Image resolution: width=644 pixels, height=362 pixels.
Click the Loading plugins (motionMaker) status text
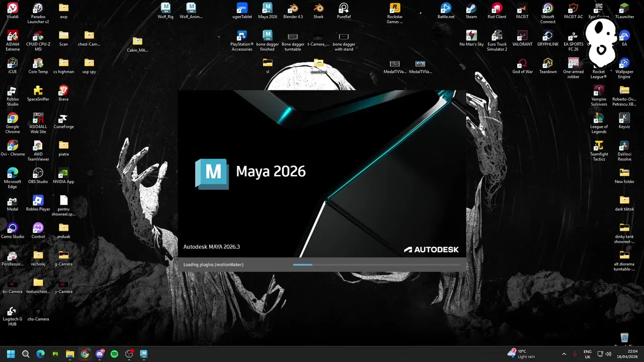(x=213, y=264)
